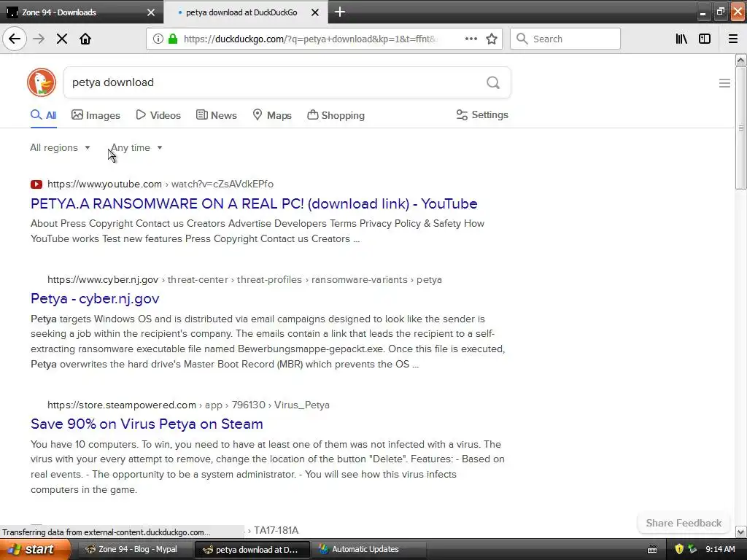Switch to Maps results
The width and height of the screenshot is (747, 560).
pyautogui.click(x=271, y=115)
